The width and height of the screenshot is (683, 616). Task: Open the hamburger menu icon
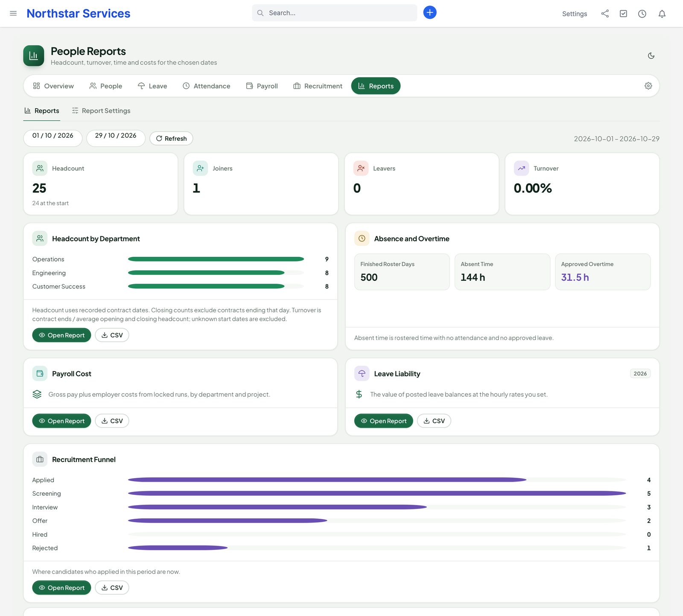13,13
